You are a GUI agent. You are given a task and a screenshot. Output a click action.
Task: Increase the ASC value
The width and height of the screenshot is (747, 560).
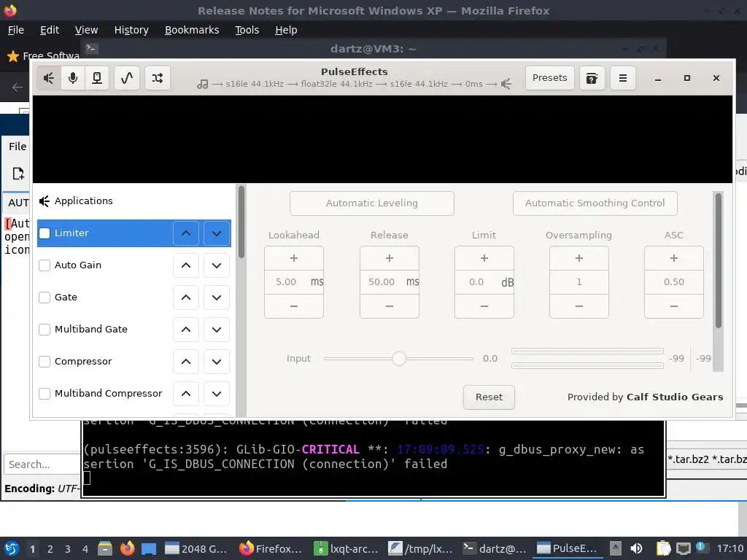(x=673, y=258)
